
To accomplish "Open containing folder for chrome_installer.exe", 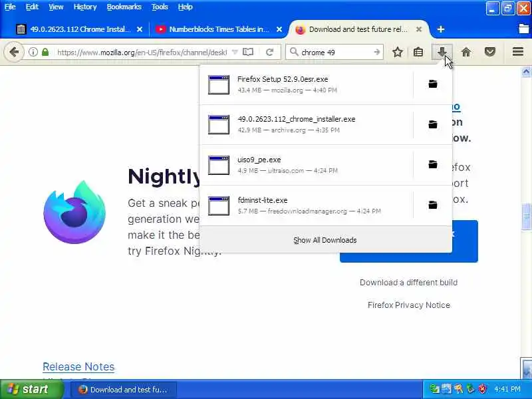I will tap(433, 124).
